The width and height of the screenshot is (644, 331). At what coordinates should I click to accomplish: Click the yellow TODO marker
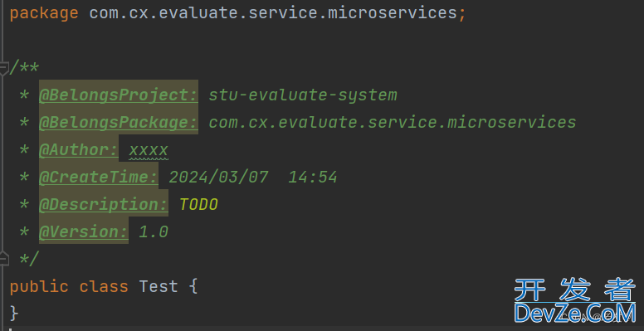[199, 205]
